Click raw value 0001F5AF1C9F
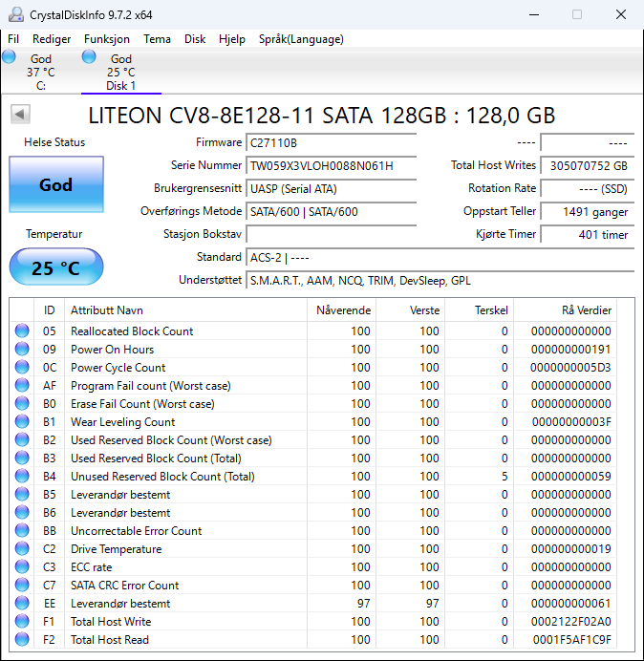 (572, 639)
